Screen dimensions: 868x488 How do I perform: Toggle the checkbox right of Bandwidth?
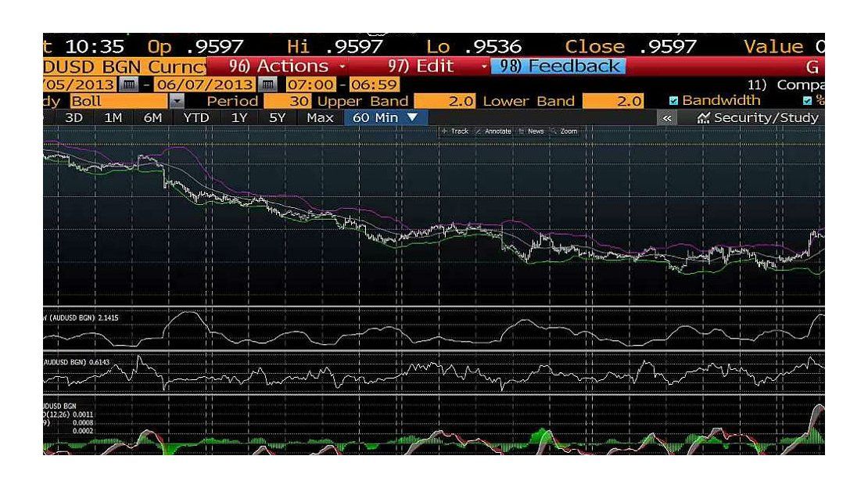click(x=808, y=101)
